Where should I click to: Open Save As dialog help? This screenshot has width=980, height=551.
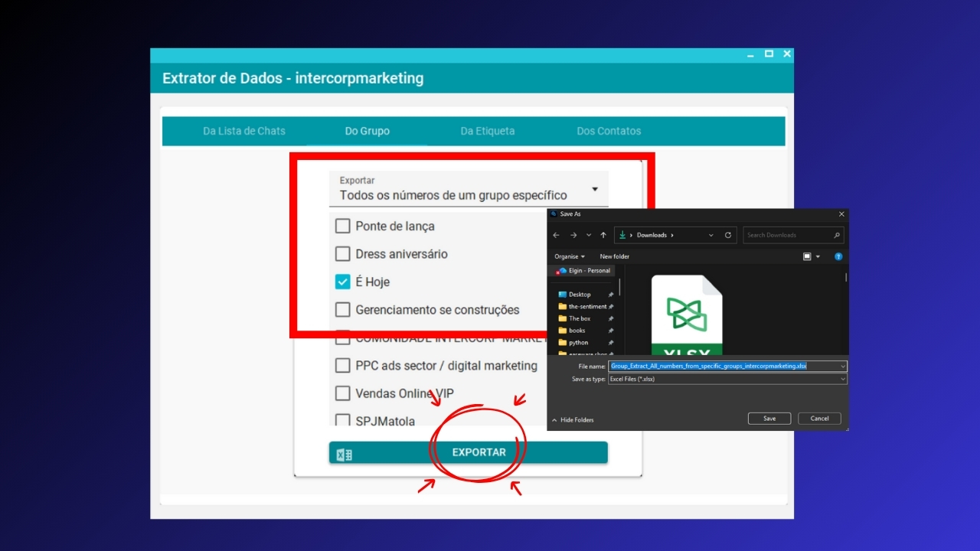pyautogui.click(x=838, y=256)
